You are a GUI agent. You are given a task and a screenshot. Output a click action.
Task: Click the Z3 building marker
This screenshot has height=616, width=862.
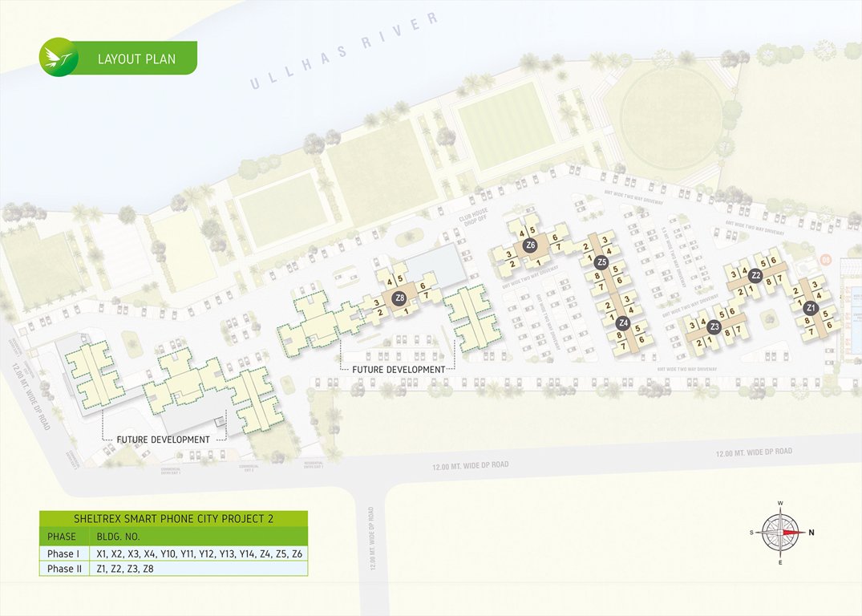pyautogui.click(x=713, y=326)
